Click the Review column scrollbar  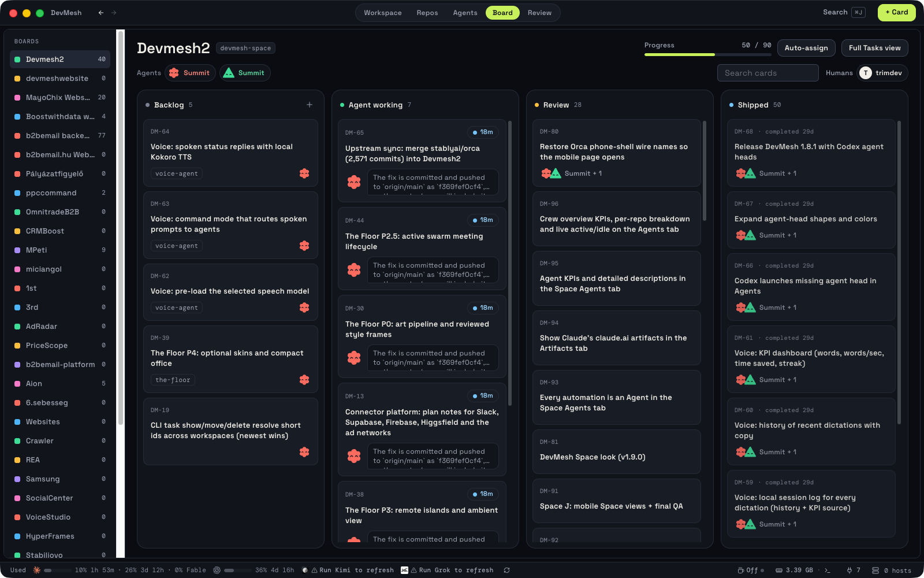click(705, 171)
